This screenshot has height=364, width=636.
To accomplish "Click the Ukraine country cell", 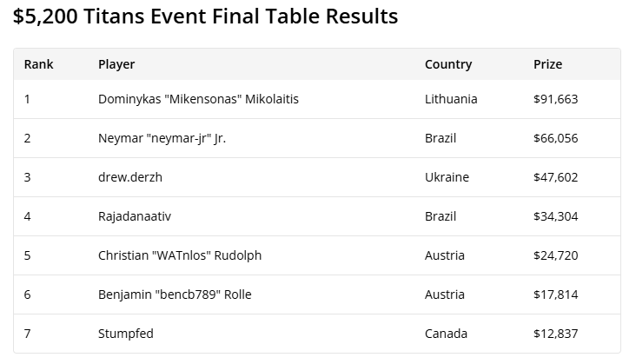I will (x=447, y=177).
